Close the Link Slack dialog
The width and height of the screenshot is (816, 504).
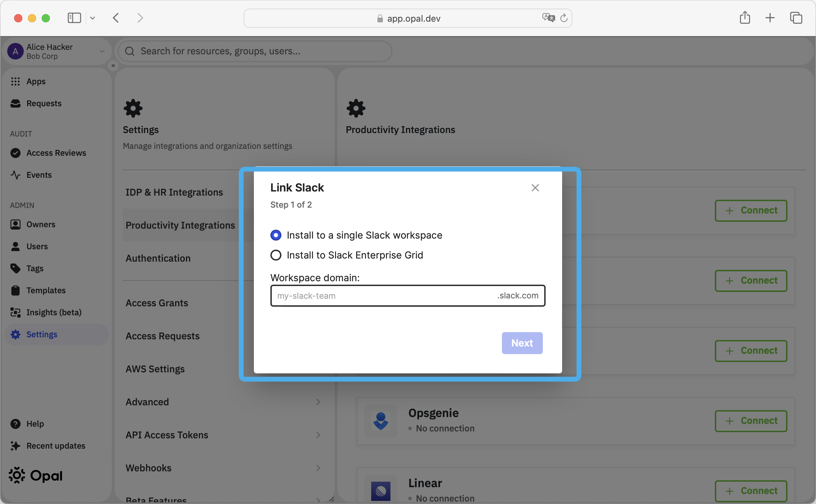point(535,188)
